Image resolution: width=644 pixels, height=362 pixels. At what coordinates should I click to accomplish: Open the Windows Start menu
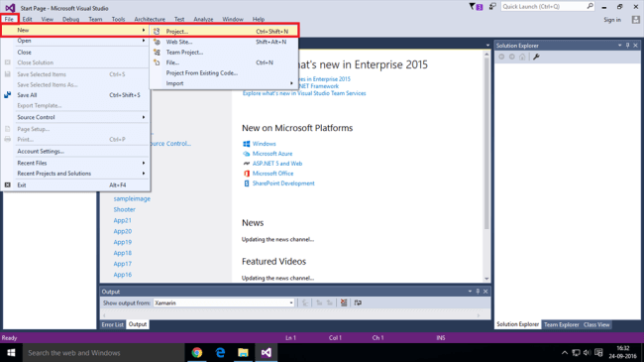click(x=11, y=352)
